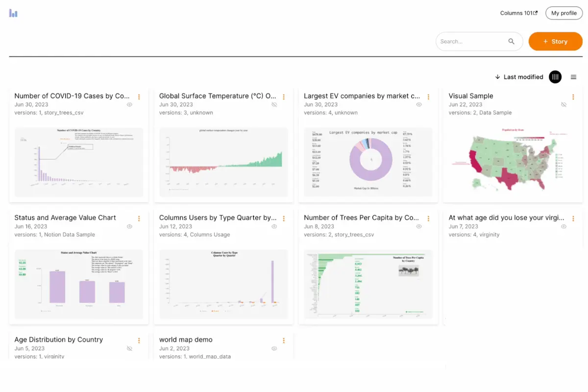
Task: Toggle visibility of Visual Sample story
Action: point(564,105)
